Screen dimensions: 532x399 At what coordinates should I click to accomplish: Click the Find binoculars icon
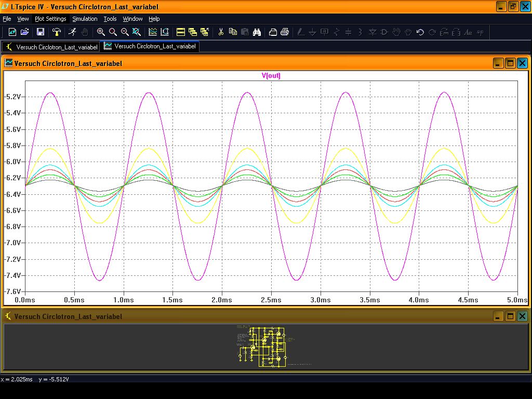click(257, 32)
